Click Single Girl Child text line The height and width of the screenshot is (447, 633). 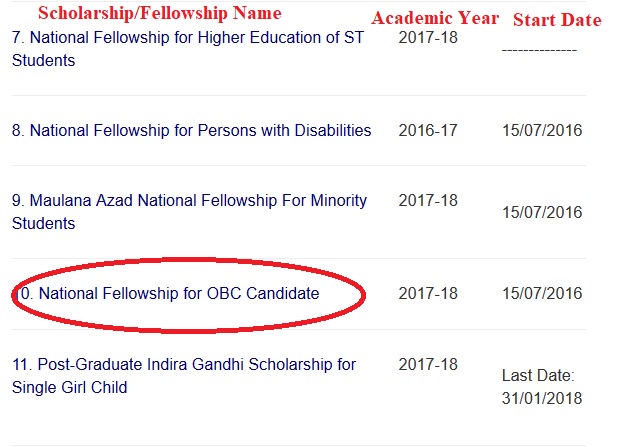tap(69, 387)
